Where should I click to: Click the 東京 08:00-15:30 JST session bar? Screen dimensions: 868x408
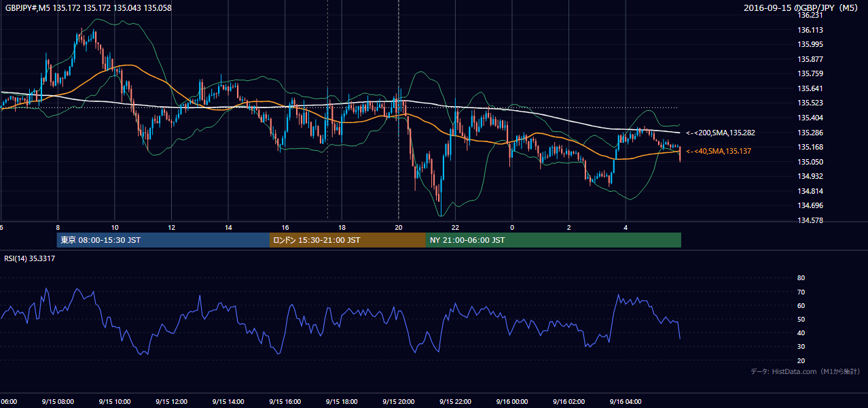pos(163,240)
